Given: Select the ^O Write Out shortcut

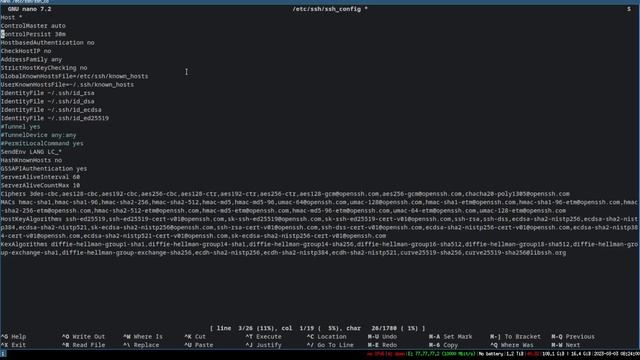Looking at the screenshot, I should coord(83,337).
